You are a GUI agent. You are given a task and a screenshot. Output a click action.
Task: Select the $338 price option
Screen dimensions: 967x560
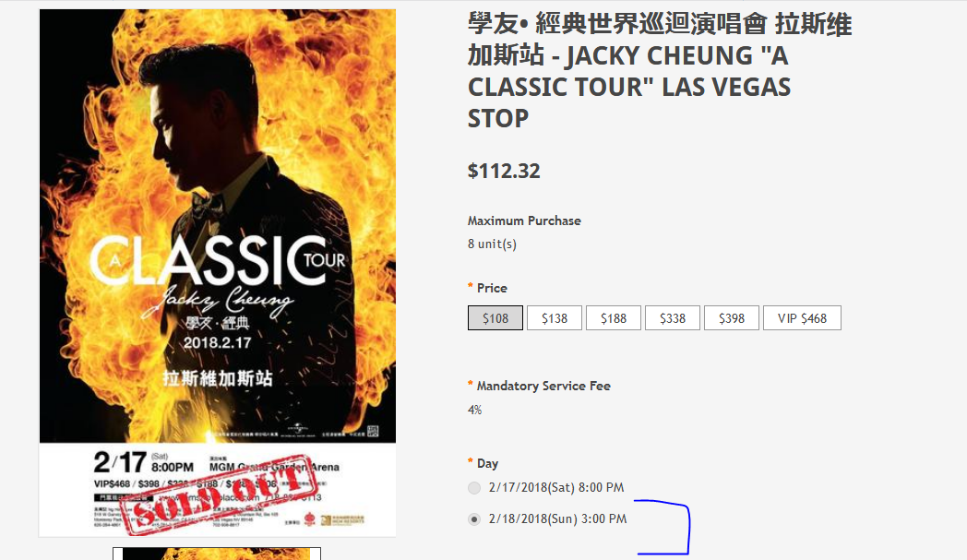click(x=673, y=318)
